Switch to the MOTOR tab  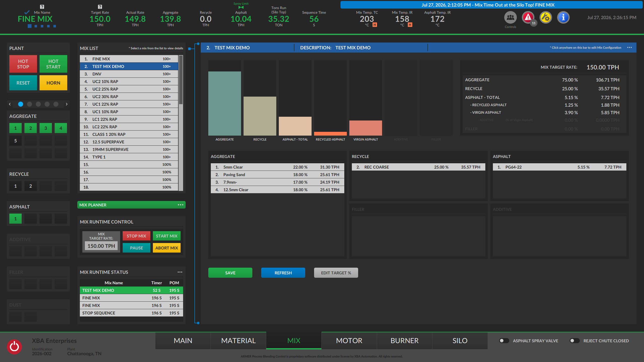(x=349, y=341)
